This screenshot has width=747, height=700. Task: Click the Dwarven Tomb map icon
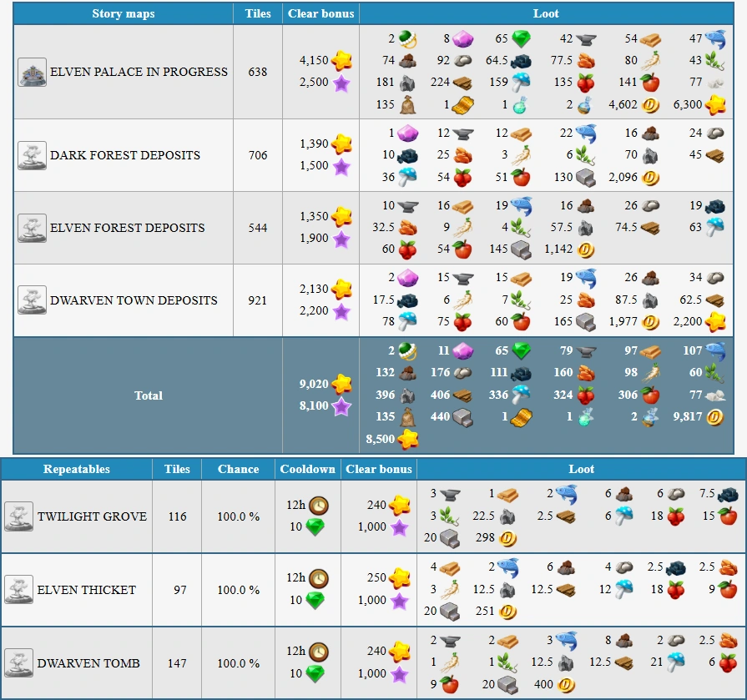18,662
